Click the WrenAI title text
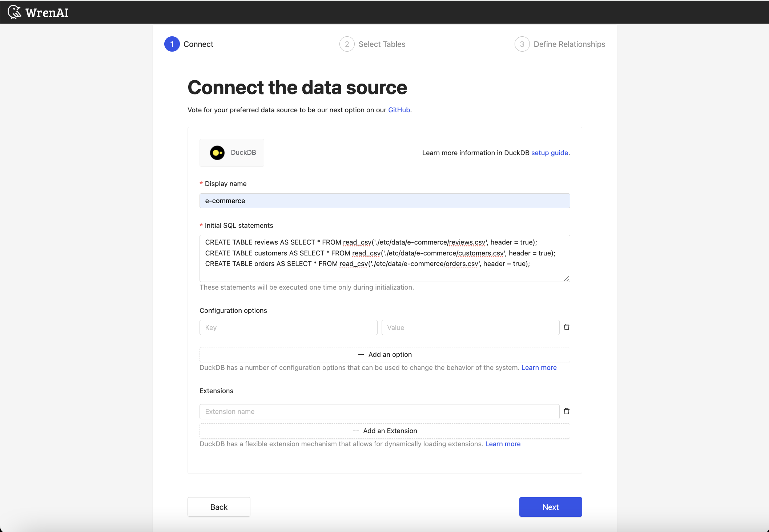The width and height of the screenshot is (769, 532). [47, 13]
